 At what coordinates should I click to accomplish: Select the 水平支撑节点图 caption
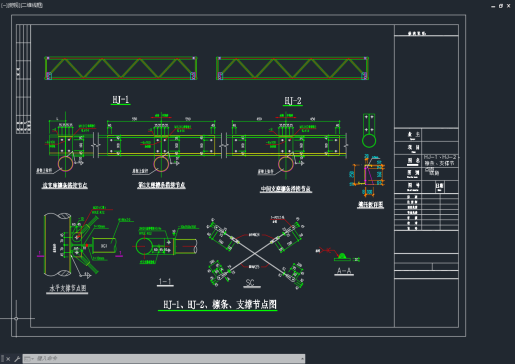pyautogui.click(x=68, y=288)
